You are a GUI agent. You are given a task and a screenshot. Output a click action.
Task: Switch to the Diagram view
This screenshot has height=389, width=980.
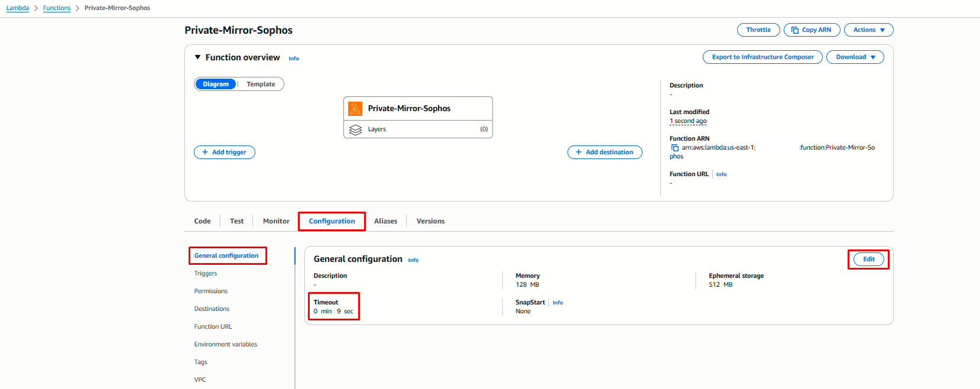(216, 85)
